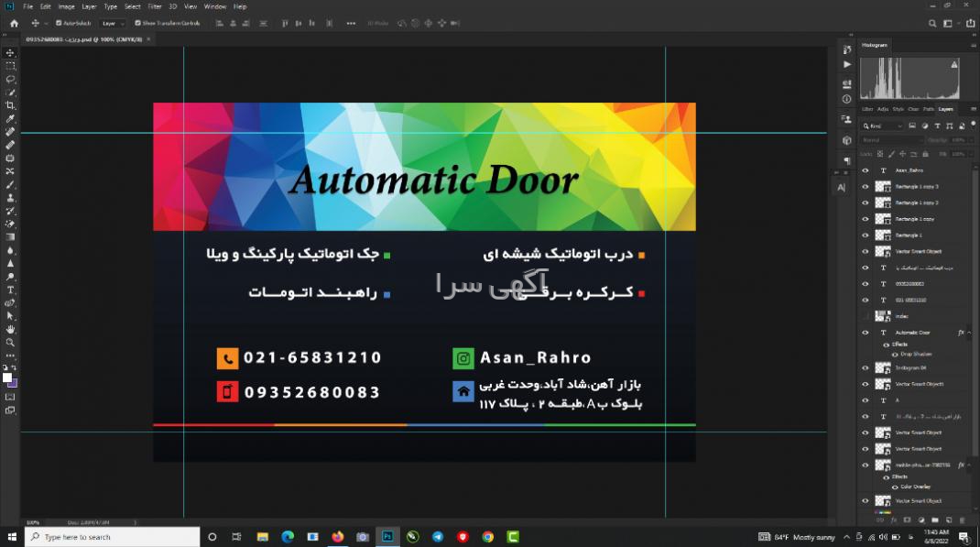This screenshot has width=980, height=547.
Task: Toggle Auto-Select checkbox
Action: (x=59, y=23)
